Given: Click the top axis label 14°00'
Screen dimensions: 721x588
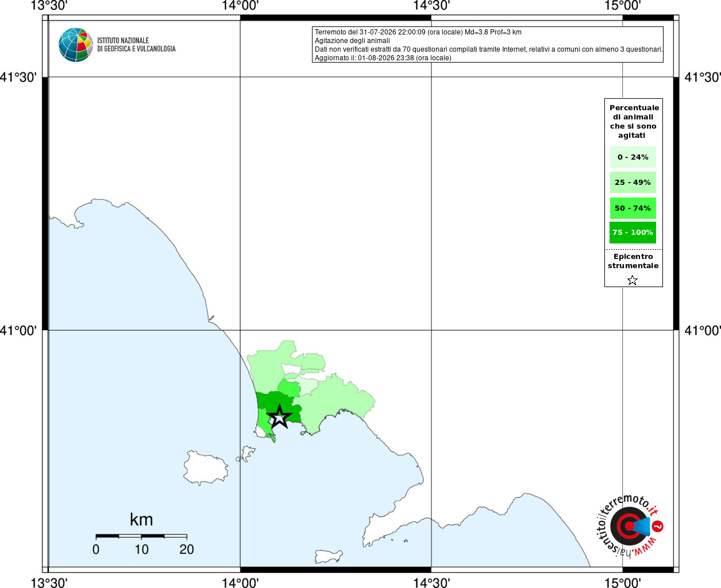Looking at the screenshot, I should pos(240,6).
